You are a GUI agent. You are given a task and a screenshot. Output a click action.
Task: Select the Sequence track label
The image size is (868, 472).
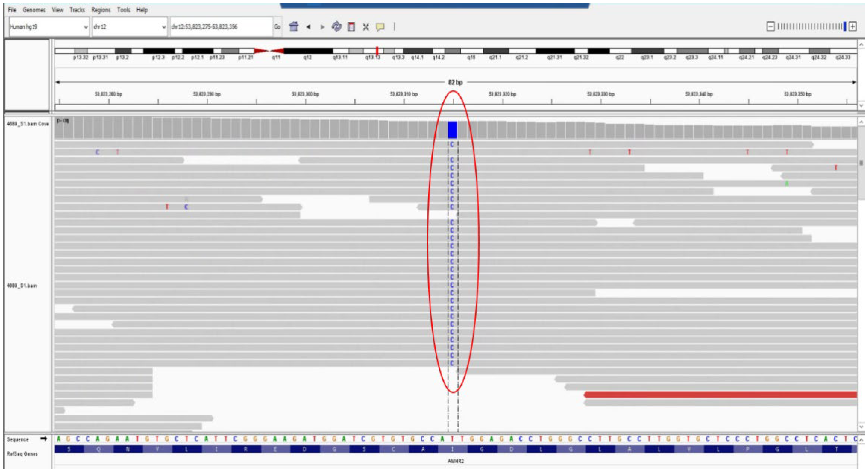coord(18,439)
